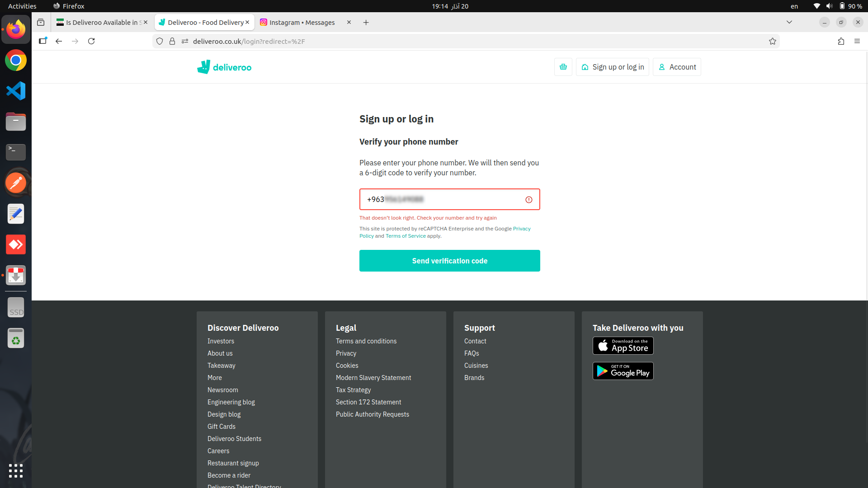Expand the list all tabs chevron
868x488 pixels.
[789, 22]
